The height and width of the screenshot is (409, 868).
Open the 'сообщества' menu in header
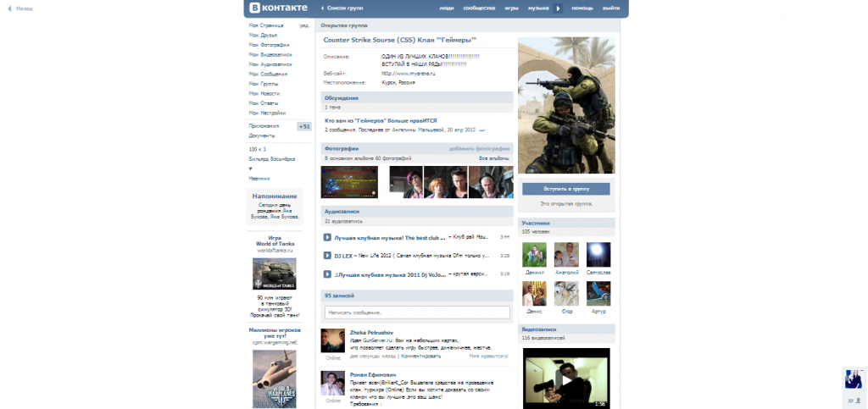(x=479, y=8)
